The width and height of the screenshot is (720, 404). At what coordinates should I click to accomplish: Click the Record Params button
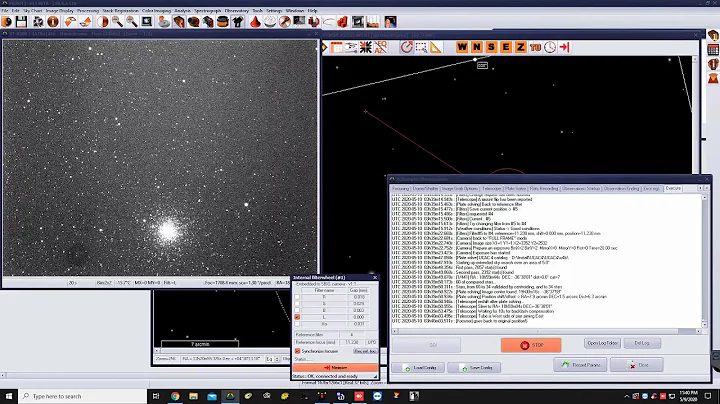click(x=580, y=365)
